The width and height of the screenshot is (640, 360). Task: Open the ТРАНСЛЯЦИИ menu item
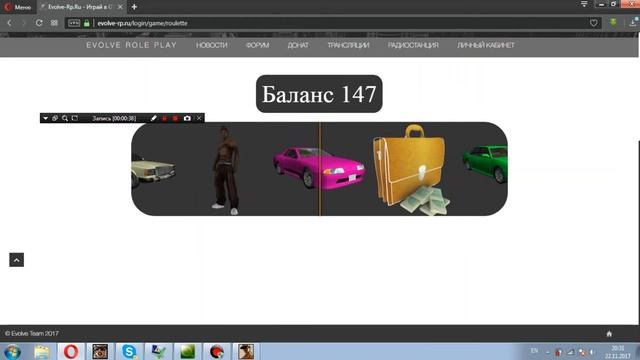[348, 45]
